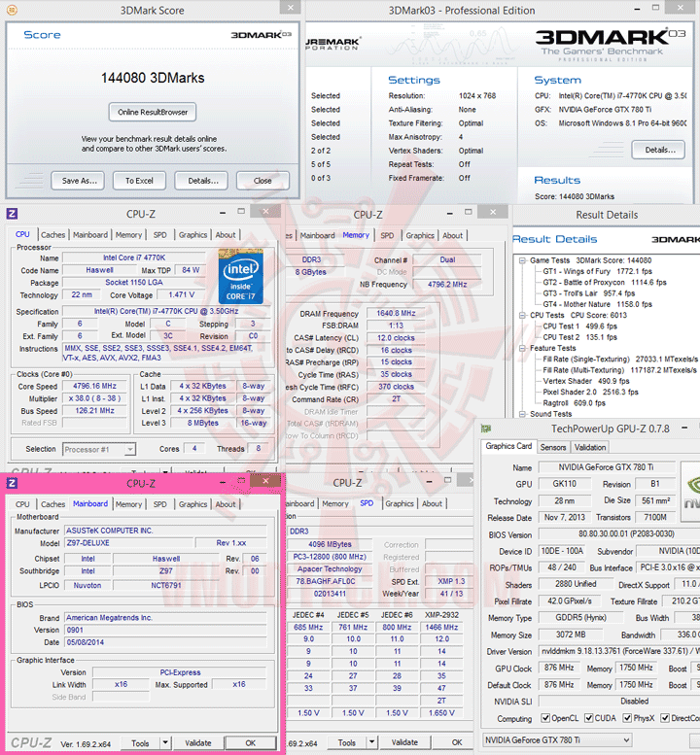Click the BIOS date 05/08/2014 value
The width and height of the screenshot is (700, 755).
point(165,642)
